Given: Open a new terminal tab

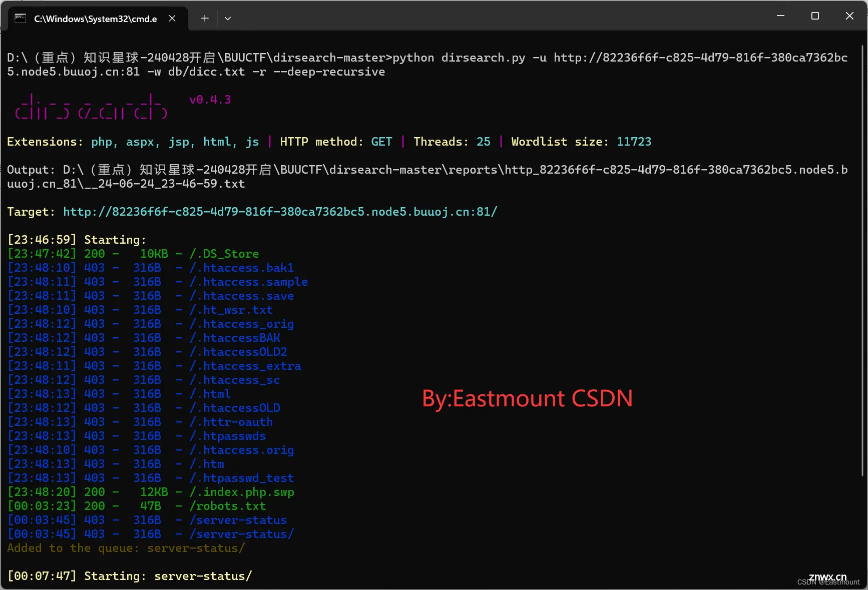Looking at the screenshot, I should (x=205, y=19).
